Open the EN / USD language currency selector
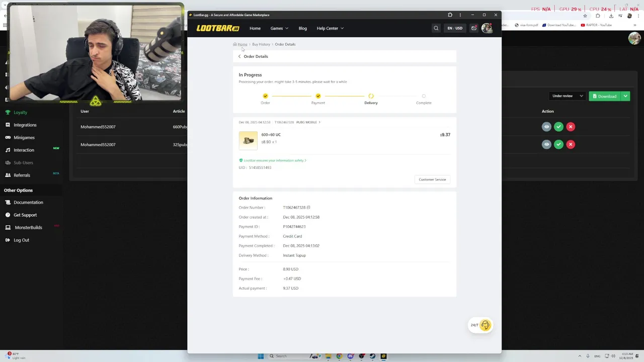Screen dimensions: 644x362 [455, 28]
